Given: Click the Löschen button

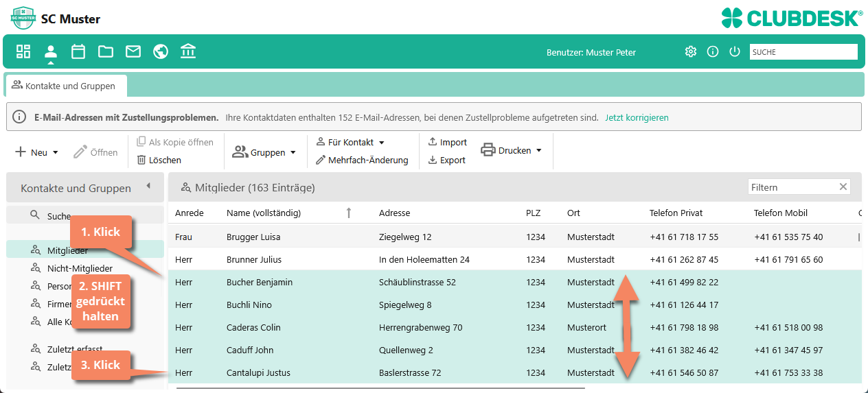Looking at the screenshot, I should point(159,160).
